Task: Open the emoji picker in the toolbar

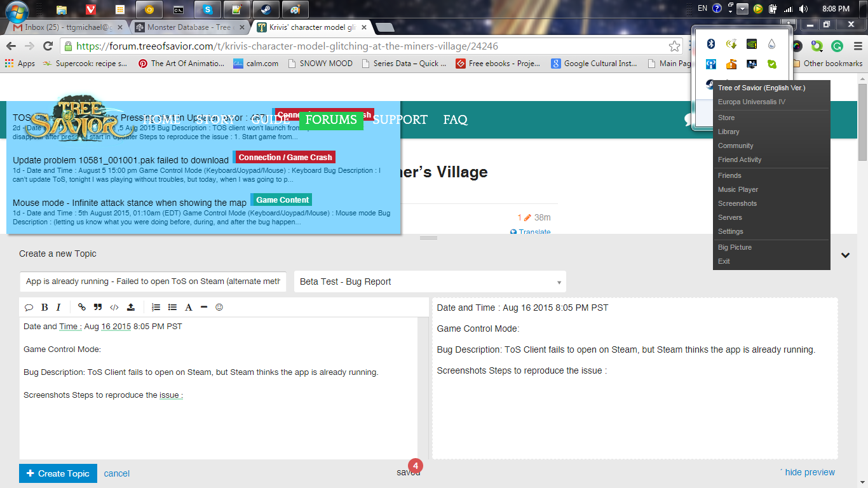Action: pyautogui.click(x=219, y=308)
